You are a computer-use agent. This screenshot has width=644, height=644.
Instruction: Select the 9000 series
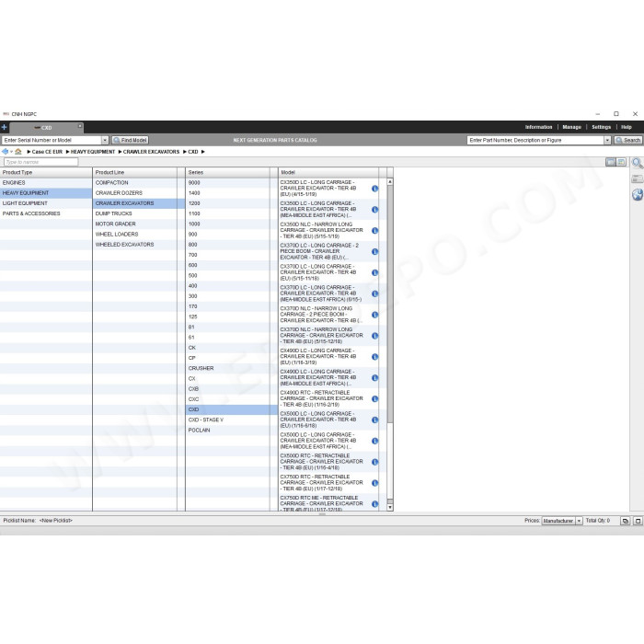232,183
